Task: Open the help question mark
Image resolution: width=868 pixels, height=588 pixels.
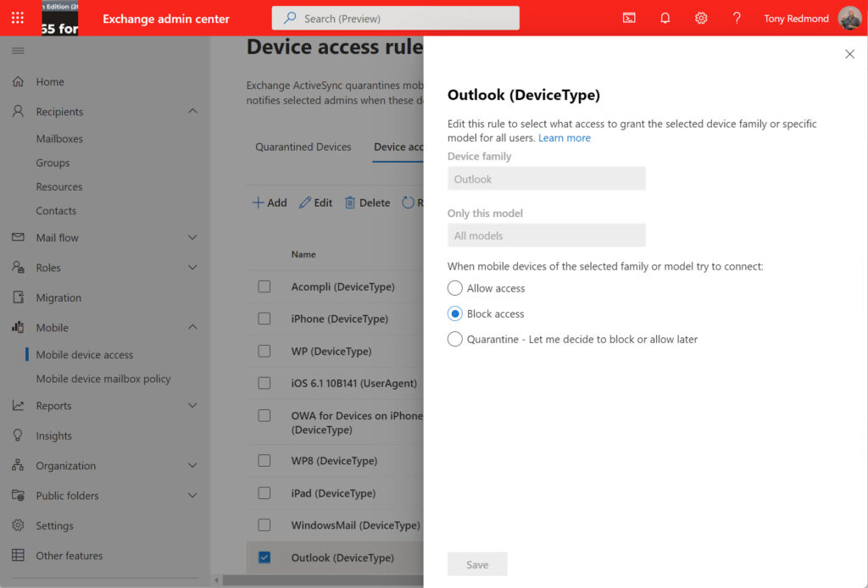Action: click(x=737, y=19)
